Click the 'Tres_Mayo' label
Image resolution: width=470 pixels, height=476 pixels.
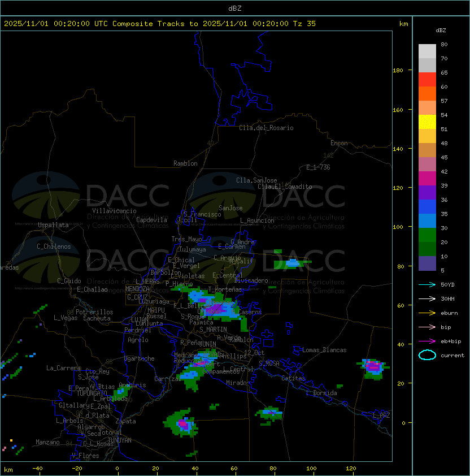point(186,239)
